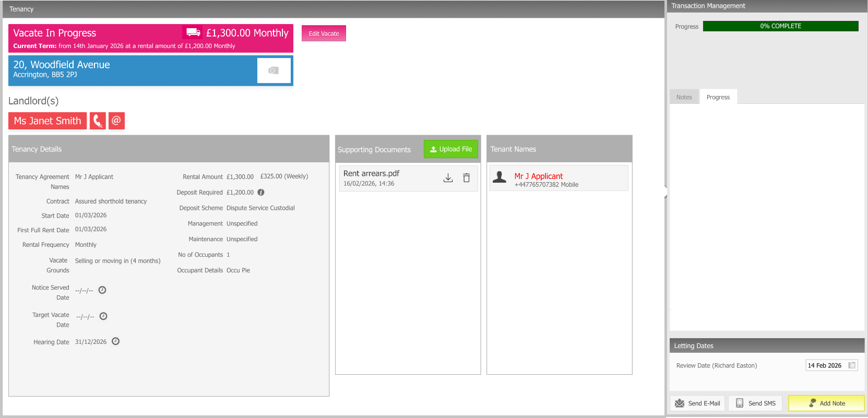Click Start Date value 01/03/2026
The image size is (868, 418).
pyautogui.click(x=91, y=216)
